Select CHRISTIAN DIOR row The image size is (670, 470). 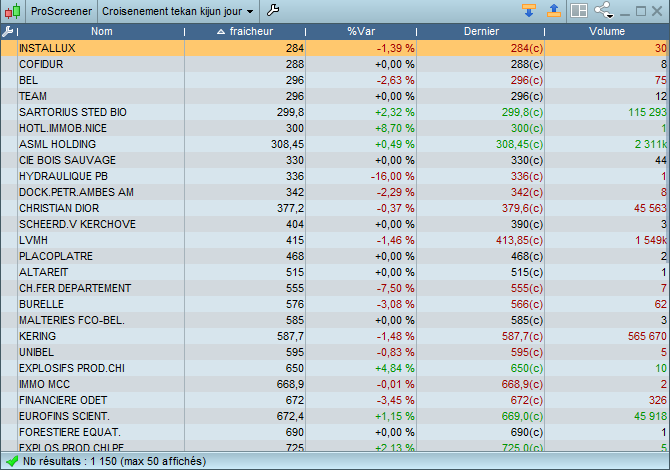point(335,208)
